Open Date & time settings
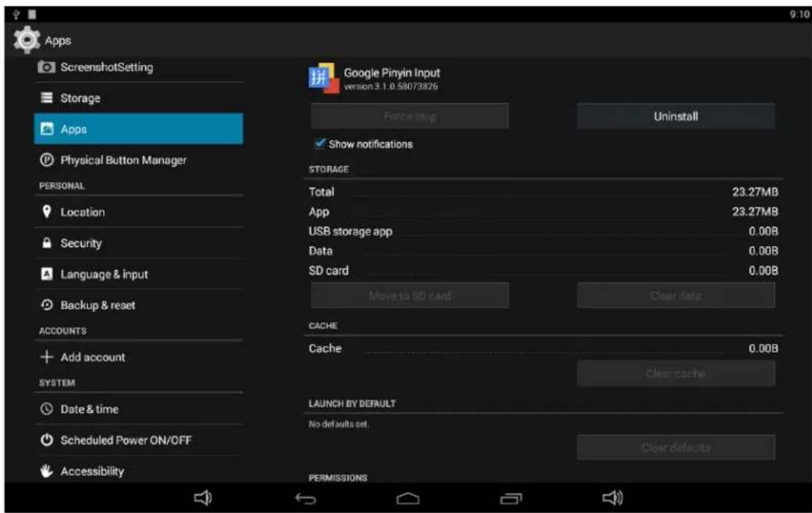The width and height of the screenshot is (812, 513). tap(138, 409)
